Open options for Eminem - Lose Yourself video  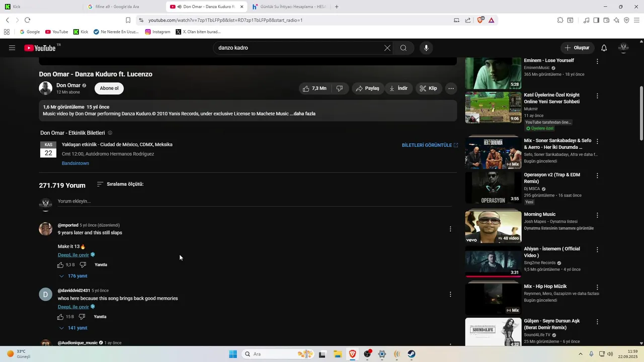click(597, 61)
